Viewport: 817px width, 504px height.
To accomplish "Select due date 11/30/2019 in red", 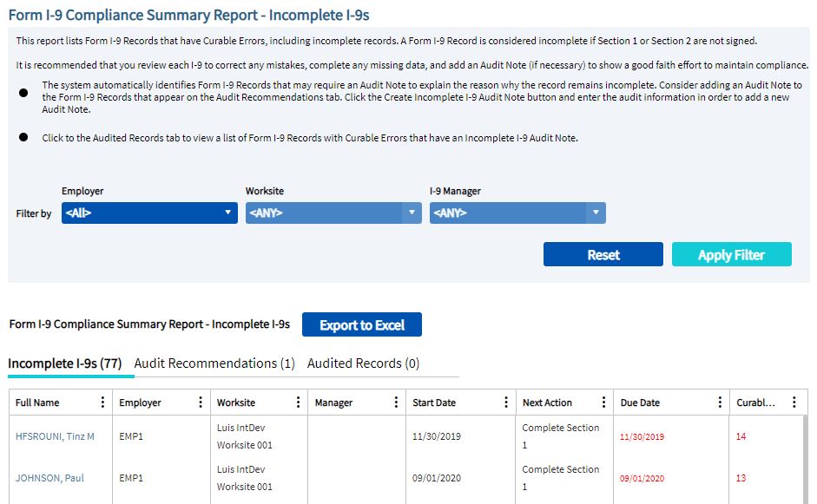I will click(x=642, y=437).
